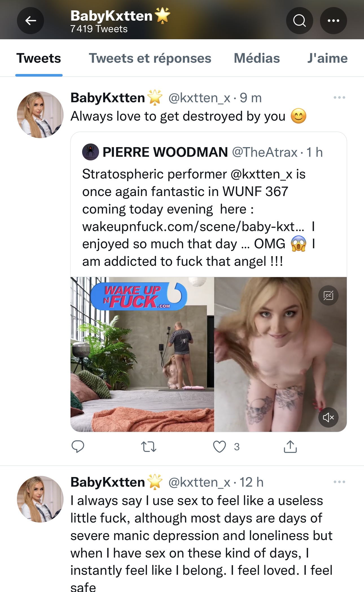The height and width of the screenshot is (592, 364).
Task: Expand the 9 m tweet's more options
Action: 339,97
